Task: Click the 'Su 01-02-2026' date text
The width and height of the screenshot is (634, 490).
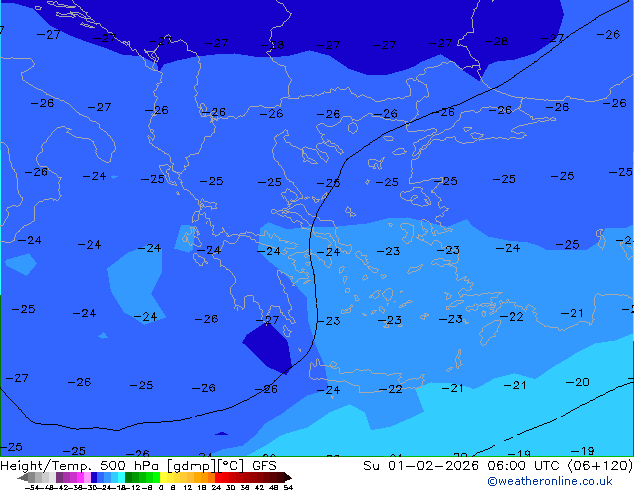Action: tap(421, 465)
